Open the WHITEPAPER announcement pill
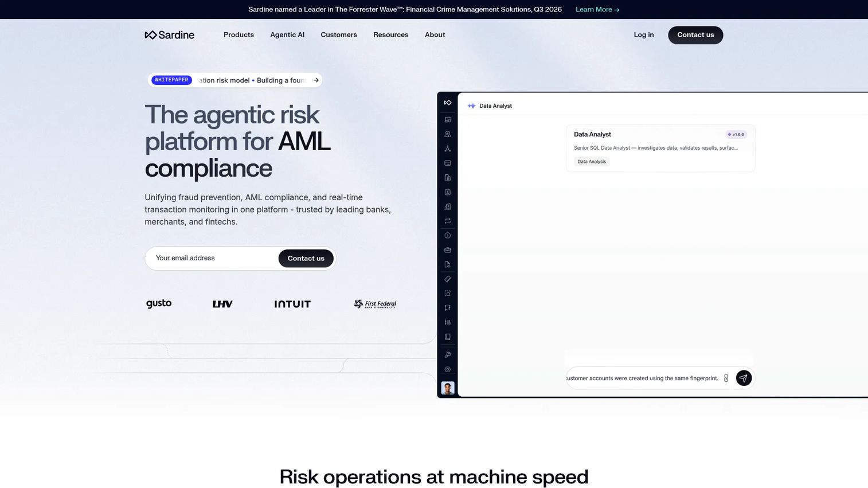 point(235,80)
